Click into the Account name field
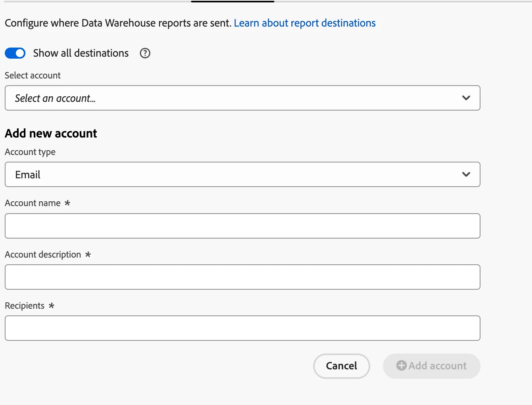The width and height of the screenshot is (532, 405). [242, 226]
